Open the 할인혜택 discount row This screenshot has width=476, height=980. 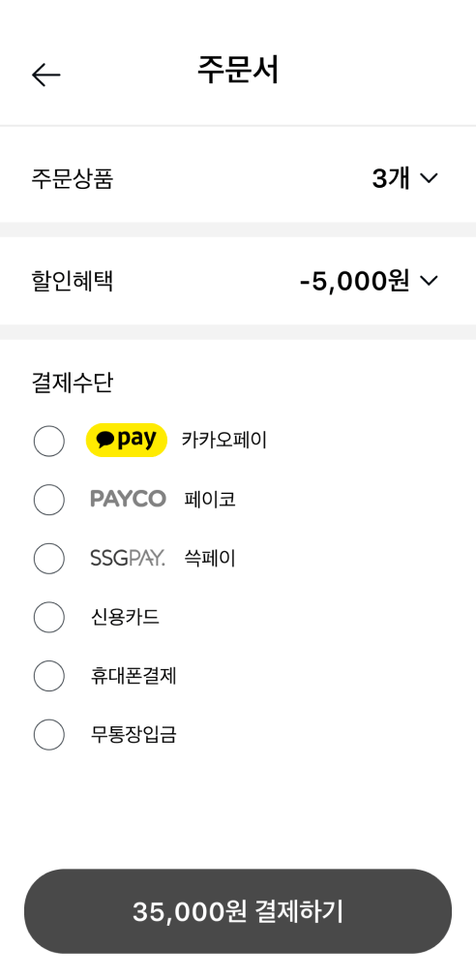point(238,281)
